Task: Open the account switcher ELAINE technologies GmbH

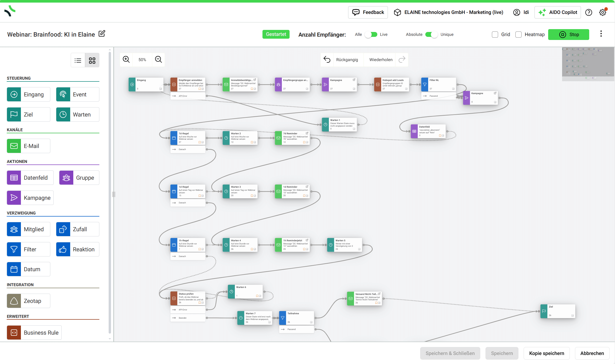Action: (x=449, y=12)
